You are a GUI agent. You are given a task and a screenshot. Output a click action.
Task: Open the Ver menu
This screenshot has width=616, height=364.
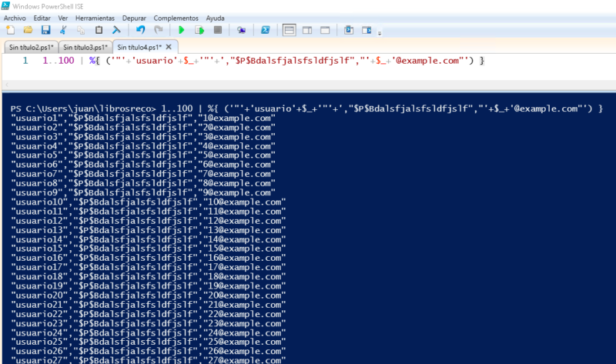click(63, 18)
